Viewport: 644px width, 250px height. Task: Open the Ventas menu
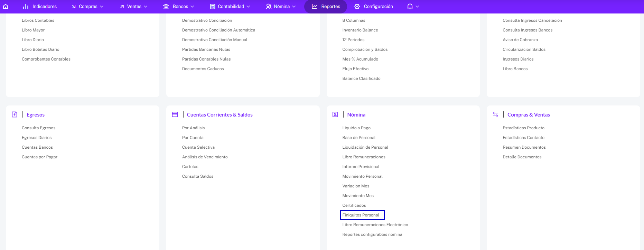click(x=134, y=7)
